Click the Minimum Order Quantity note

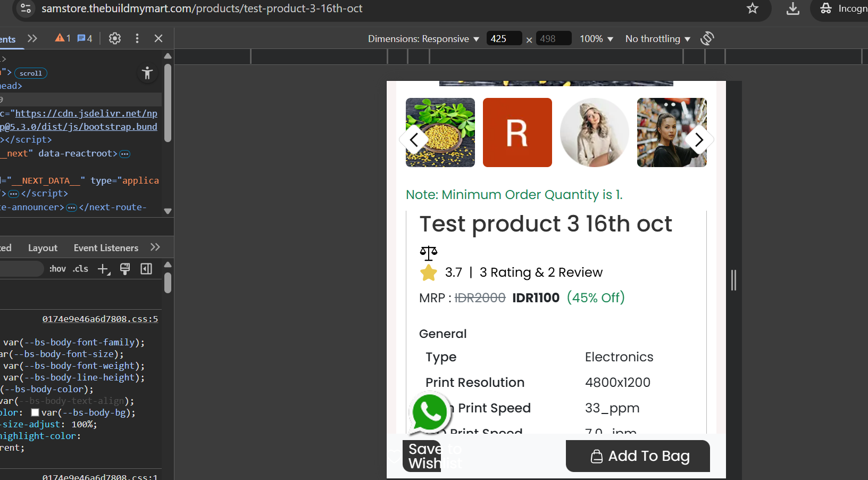(x=514, y=195)
